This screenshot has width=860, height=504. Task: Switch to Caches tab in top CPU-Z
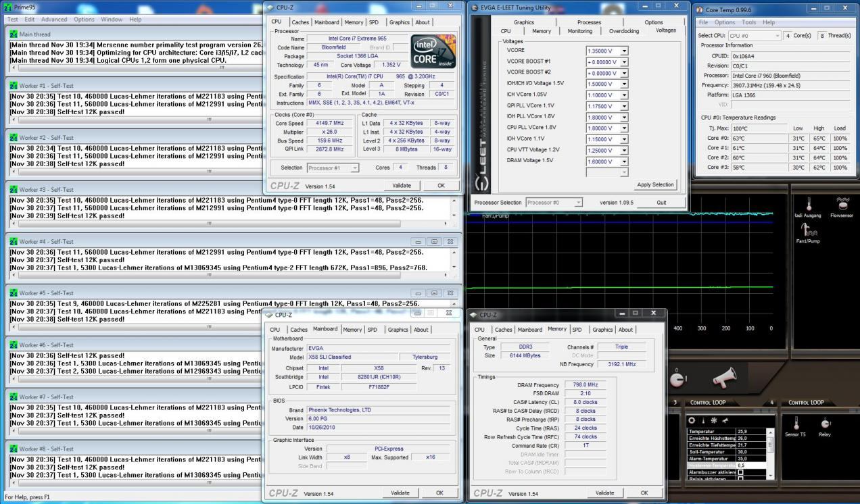pyautogui.click(x=299, y=22)
